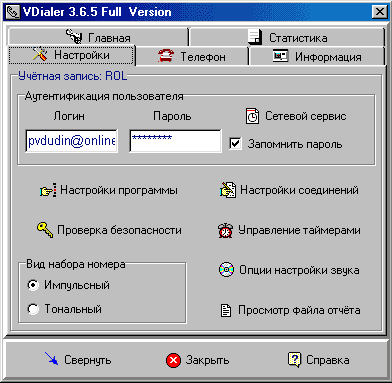Click the question mark Справка icon
This screenshot has width=392, height=383.
[x=294, y=360]
